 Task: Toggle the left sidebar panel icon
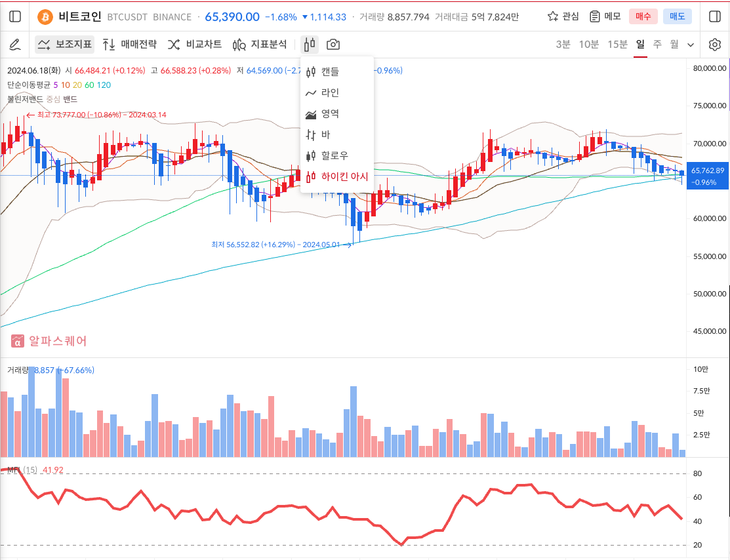15,17
